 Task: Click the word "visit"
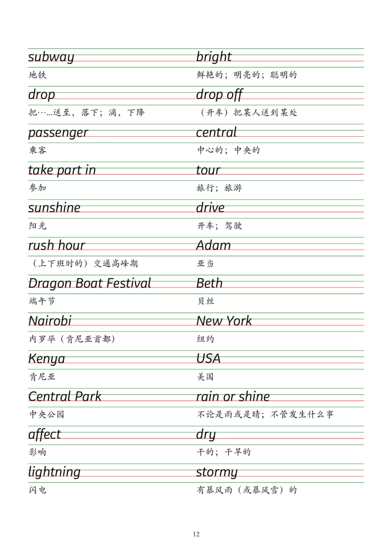click(x=209, y=170)
